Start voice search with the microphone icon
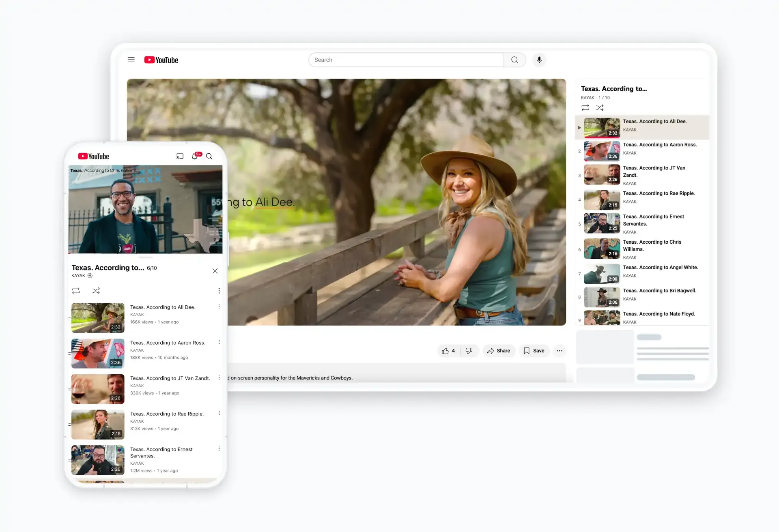Screen dimensions: 779x532 pos(539,60)
